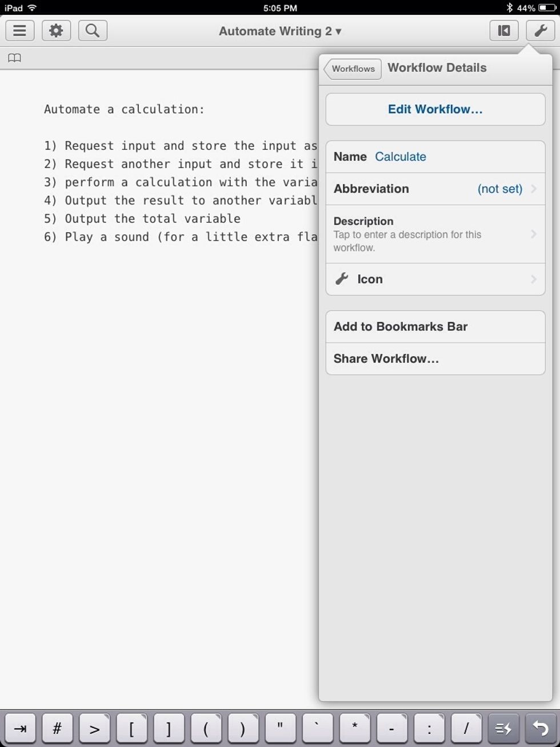Image resolution: width=560 pixels, height=747 pixels.
Task: Open the workflows panel with the wrench icon
Action: 540,30
